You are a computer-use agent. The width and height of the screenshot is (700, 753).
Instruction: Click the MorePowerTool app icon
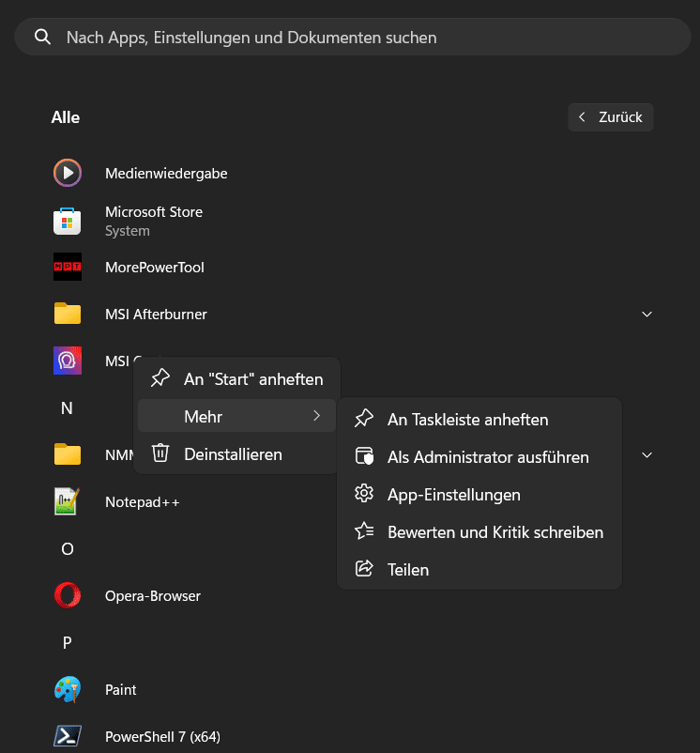coord(68,267)
